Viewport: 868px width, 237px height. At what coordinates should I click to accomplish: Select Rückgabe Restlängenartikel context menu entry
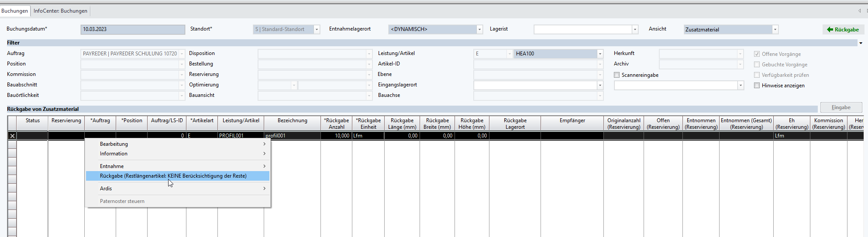pos(173,176)
